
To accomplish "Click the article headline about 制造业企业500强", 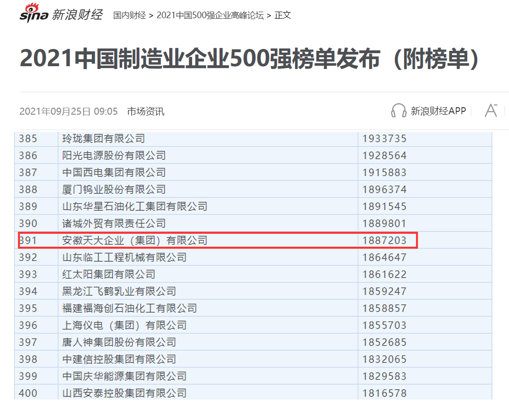I will coord(249,59).
